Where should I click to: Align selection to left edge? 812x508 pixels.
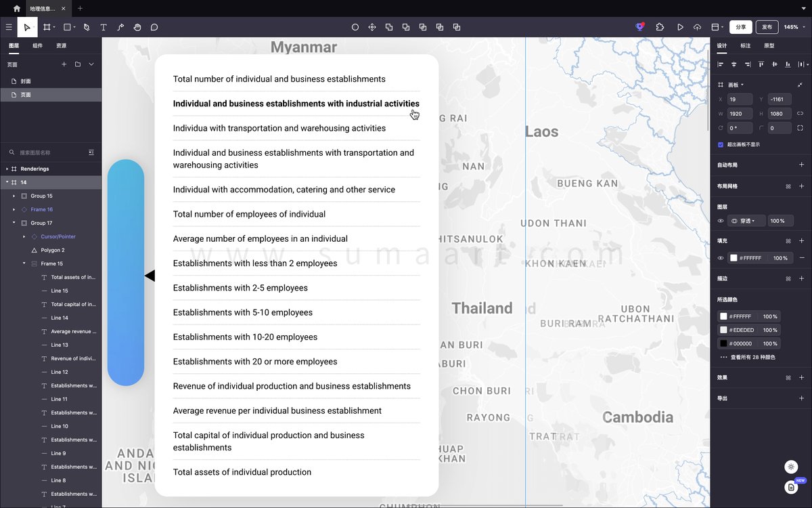[721, 64]
